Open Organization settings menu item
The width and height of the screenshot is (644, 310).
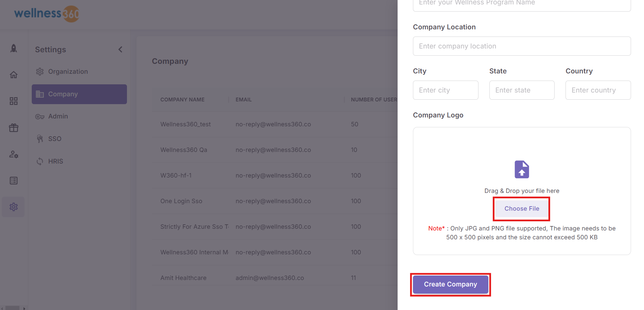tap(79, 72)
